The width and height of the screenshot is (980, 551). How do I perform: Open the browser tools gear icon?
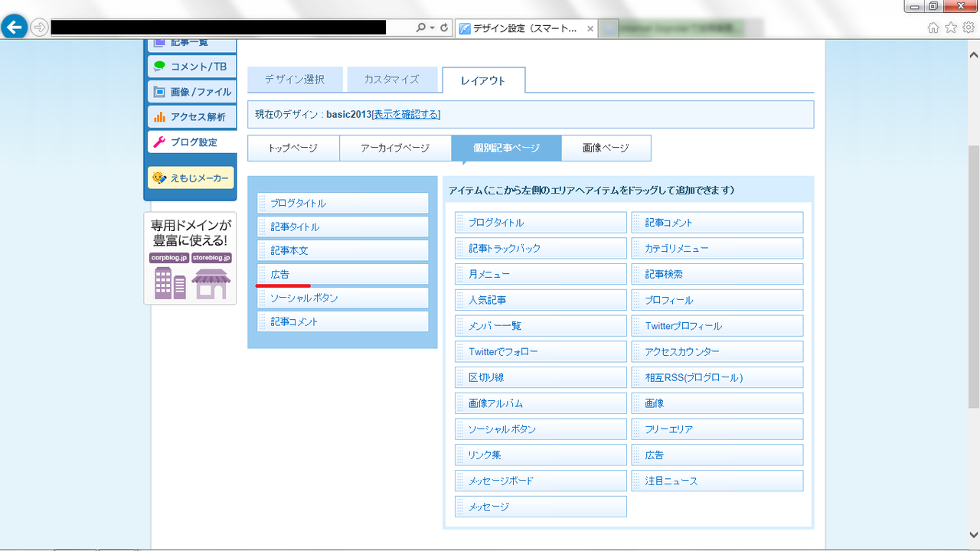pos(969,28)
